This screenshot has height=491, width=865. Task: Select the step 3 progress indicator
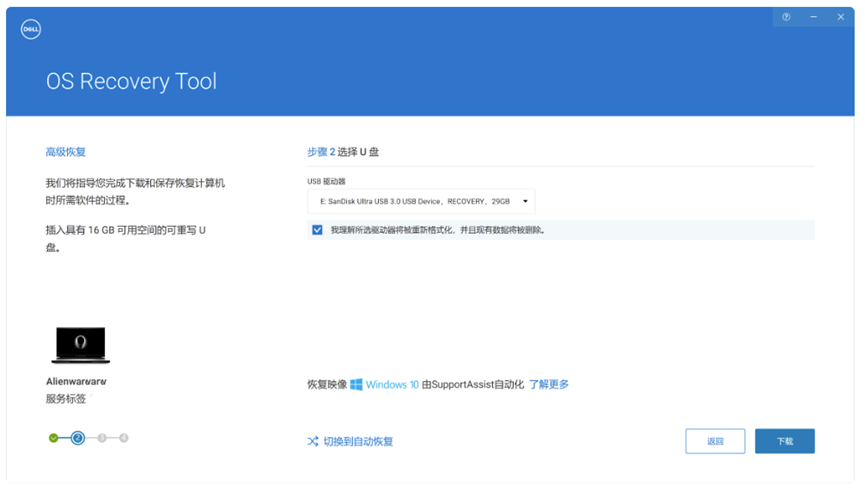tap(102, 438)
